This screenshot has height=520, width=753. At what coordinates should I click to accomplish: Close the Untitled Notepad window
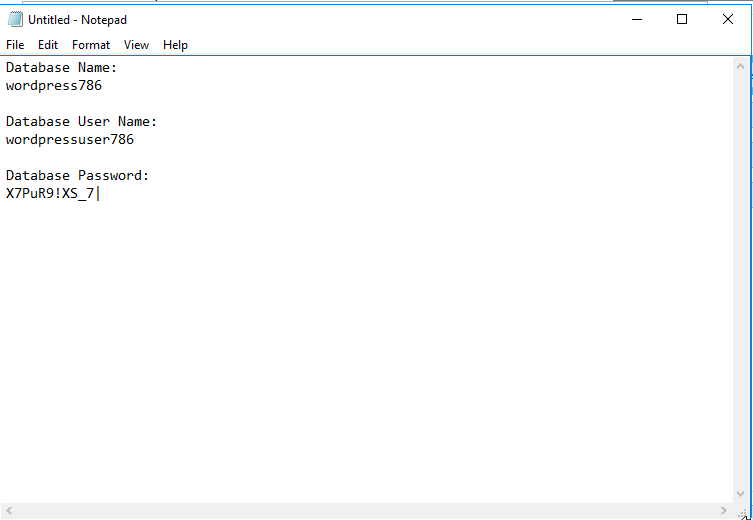click(x=728, y=19)
